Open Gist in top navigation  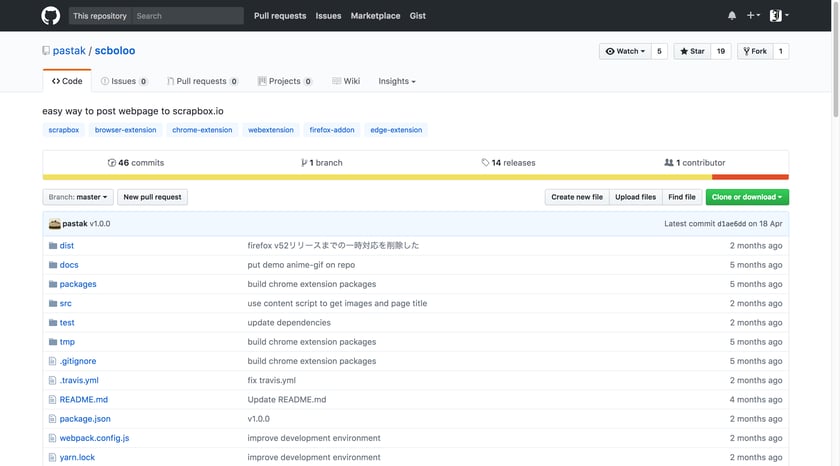(418, 16)
